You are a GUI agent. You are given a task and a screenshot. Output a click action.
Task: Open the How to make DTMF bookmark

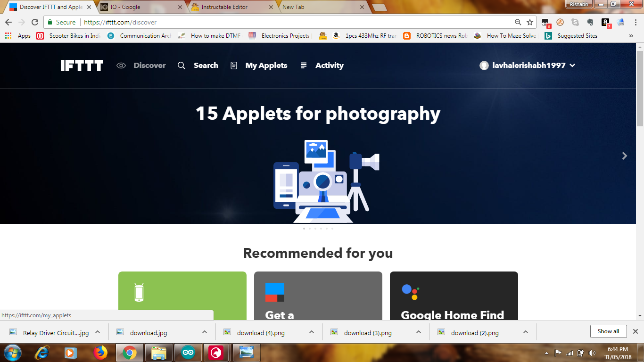tap(209, 36)
